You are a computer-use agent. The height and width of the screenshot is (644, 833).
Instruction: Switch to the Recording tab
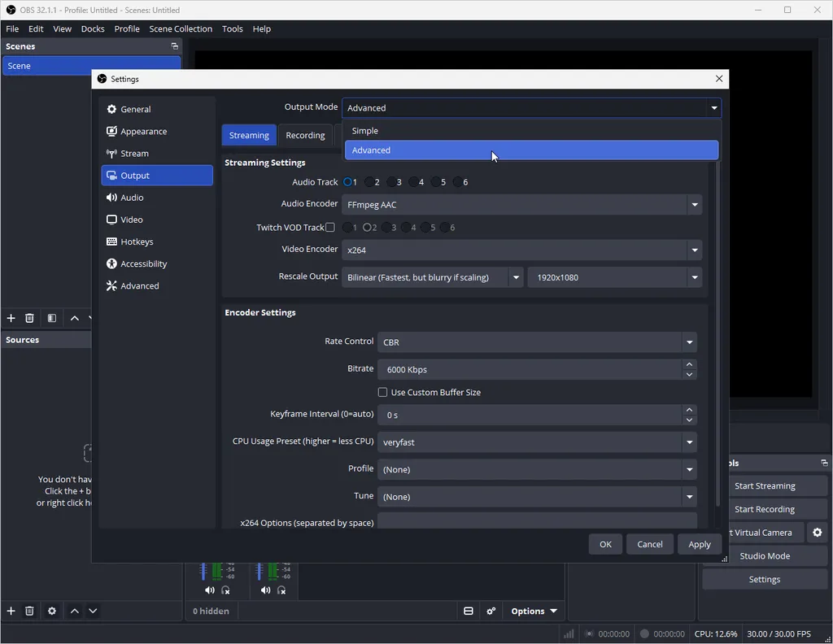pyautogui.click(x=307, y=135)
